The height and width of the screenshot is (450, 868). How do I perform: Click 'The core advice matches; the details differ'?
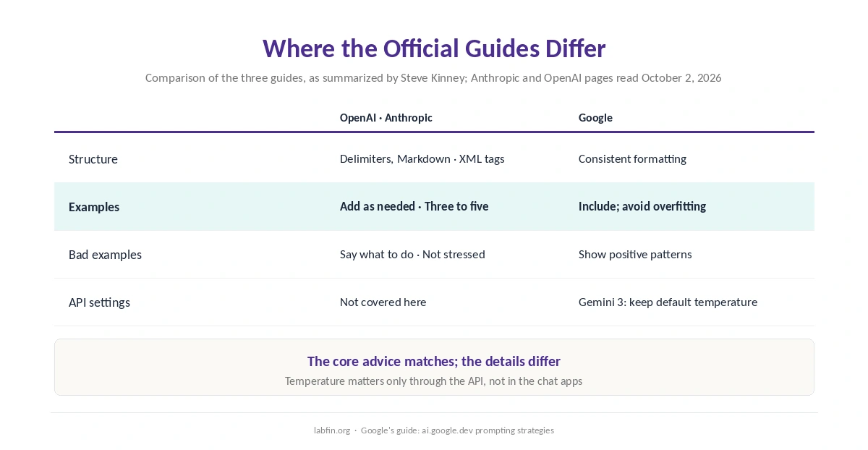pyautogui.click(x=434, y=361)
